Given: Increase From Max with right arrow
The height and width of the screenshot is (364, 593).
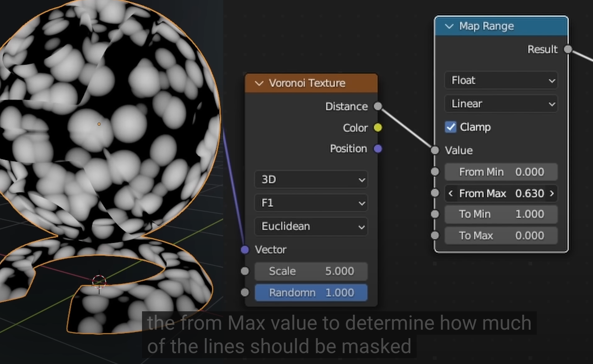Looking at the screenshot, I should (552, 193).
